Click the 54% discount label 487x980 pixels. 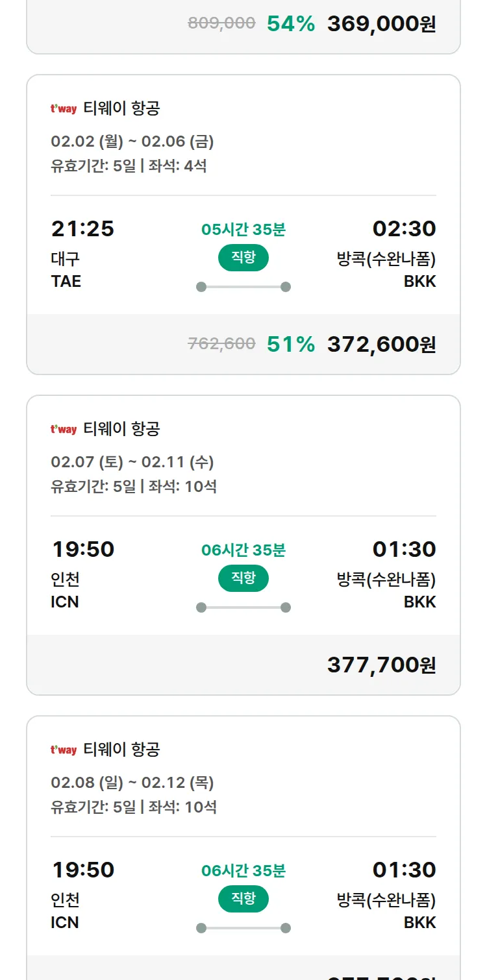[291, 24]
